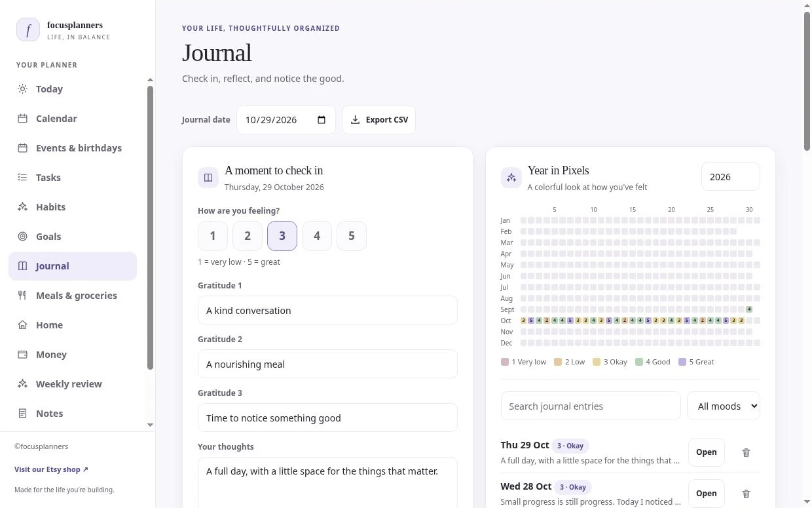
Task: Open the Thu 29 Oct journal entry
Action: click(706, 452)
